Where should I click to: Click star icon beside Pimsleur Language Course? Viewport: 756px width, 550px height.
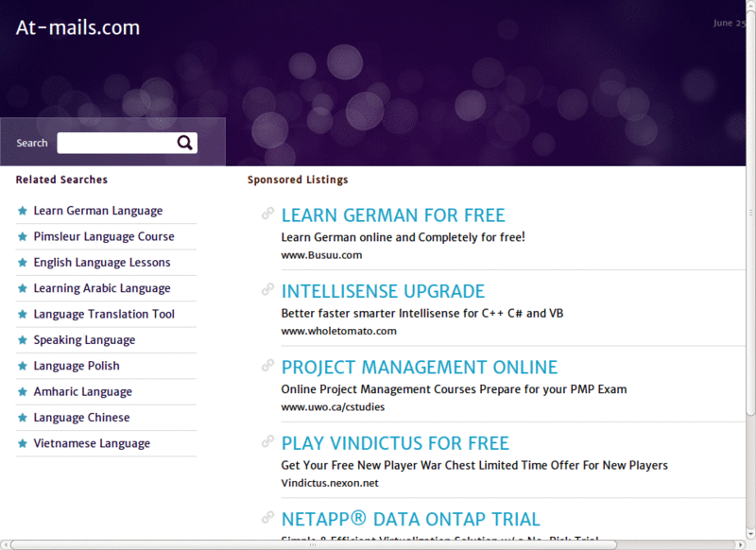[x=22, y=236]
